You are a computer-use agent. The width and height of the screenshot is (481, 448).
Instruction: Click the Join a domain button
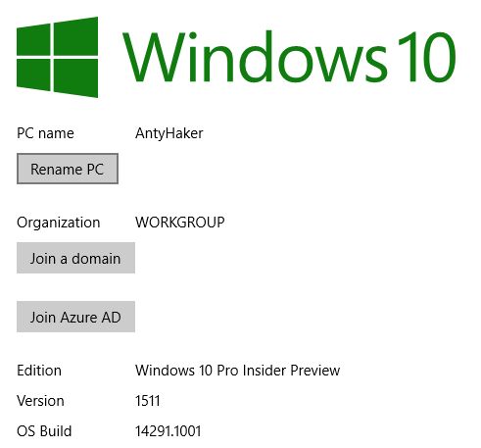pyautogui.click(x=75, y=258)
